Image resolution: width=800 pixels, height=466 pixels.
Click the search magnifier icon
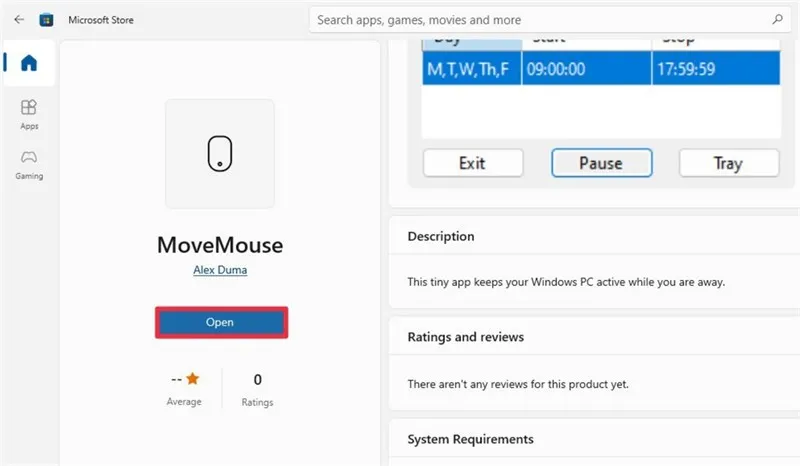pyautogui.click(x=777, y=19)
